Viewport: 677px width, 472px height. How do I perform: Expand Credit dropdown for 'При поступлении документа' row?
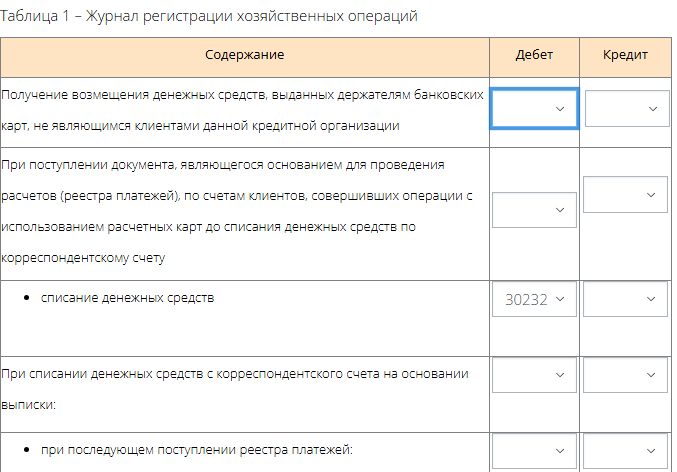point(626,194)
